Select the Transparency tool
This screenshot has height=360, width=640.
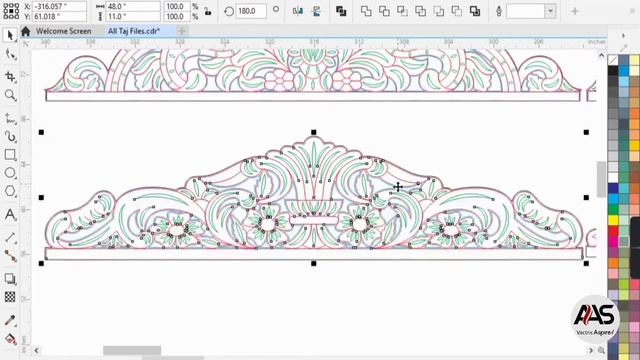(x=10, y=297)
